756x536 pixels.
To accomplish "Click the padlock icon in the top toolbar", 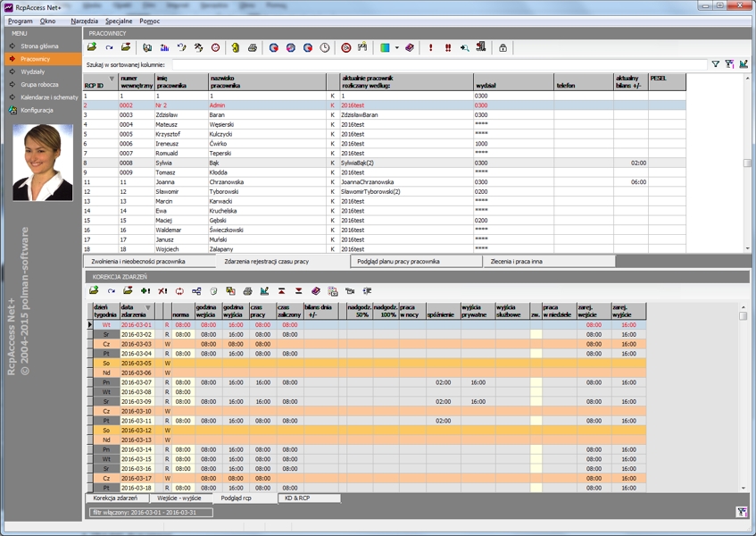I will click(503, 47).
